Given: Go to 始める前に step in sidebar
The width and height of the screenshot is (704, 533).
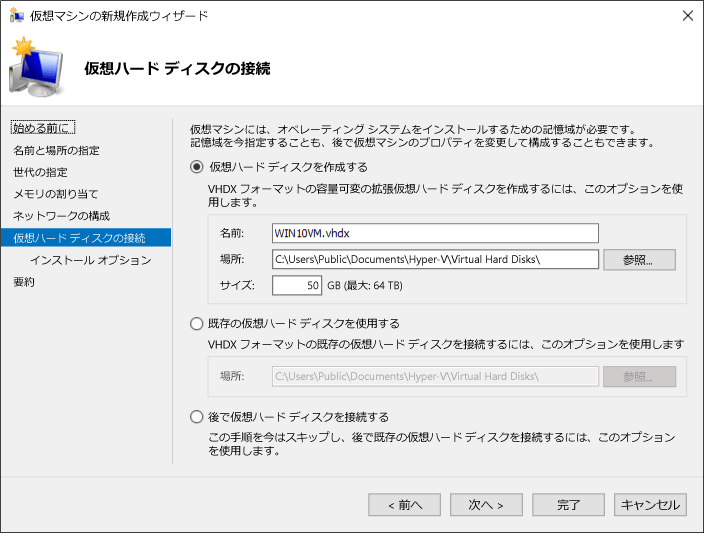Looking at the screenshot, I should click(43, 128).
